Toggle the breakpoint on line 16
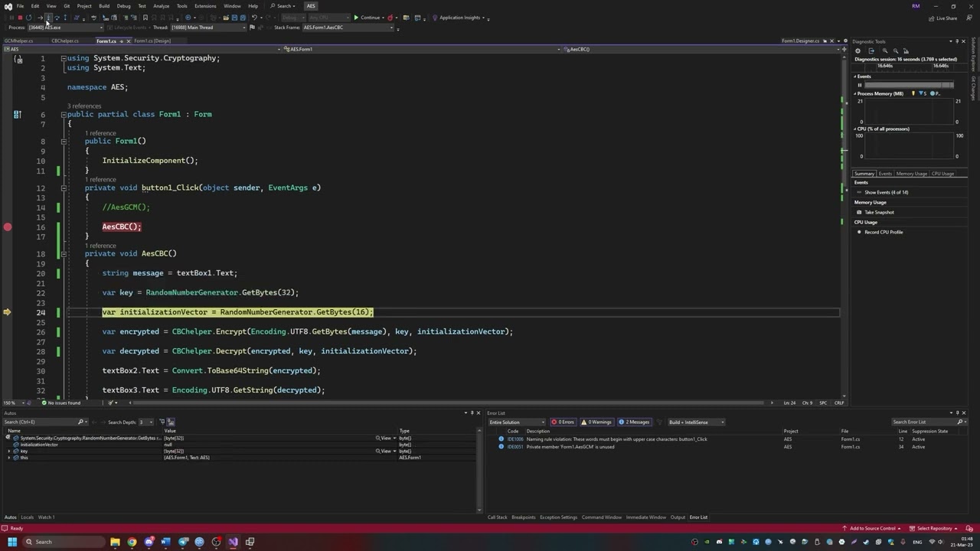The height and width of the screenshot is (551, 980). [x=8, y=227]
